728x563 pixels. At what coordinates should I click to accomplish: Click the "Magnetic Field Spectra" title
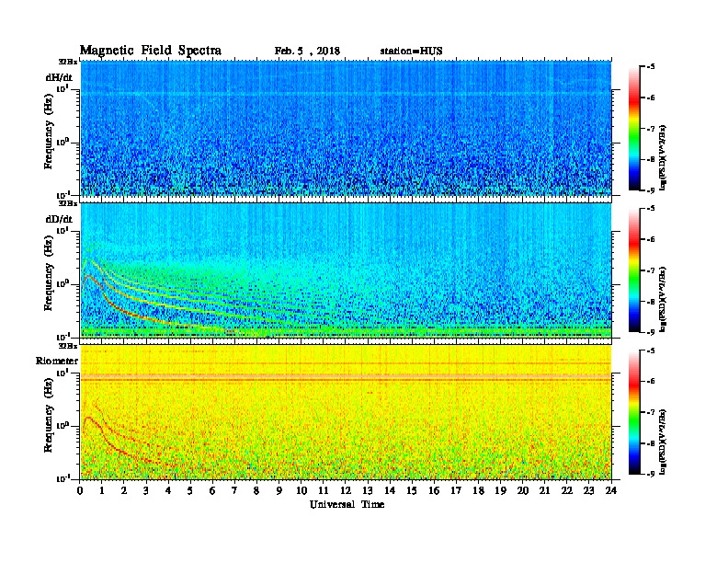151,51
